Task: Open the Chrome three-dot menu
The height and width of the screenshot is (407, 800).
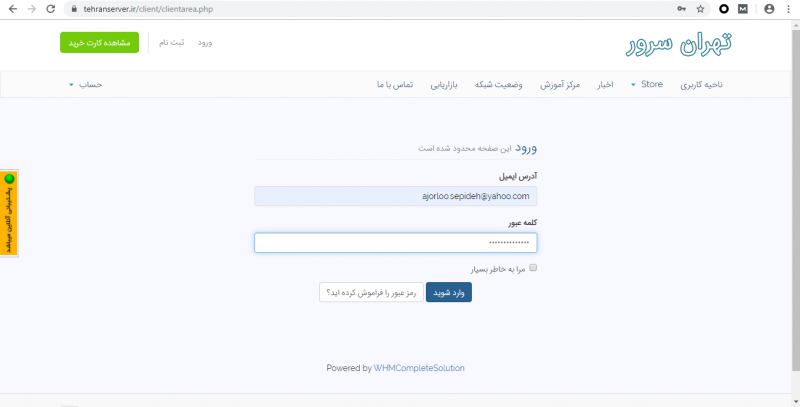Action: (x=788, y=8)
